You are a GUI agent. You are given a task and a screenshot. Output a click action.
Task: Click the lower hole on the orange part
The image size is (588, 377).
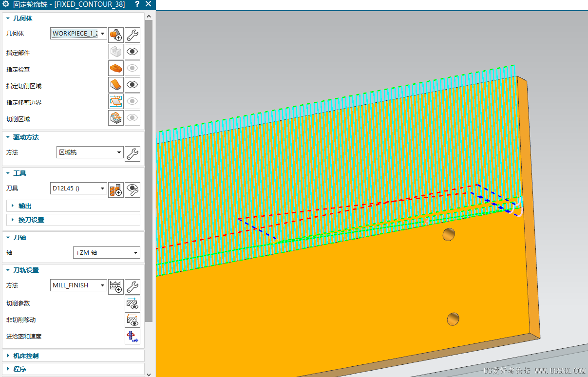point(453,319)
